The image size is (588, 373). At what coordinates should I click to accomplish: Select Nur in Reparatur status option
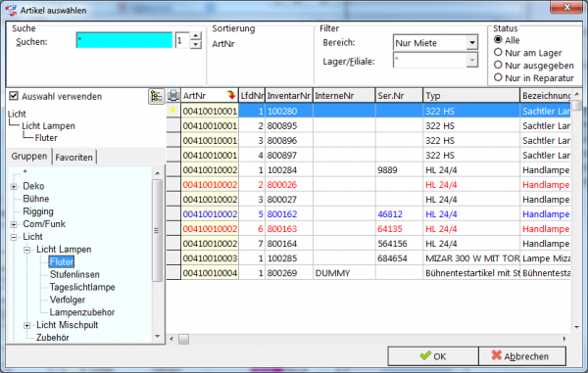pyautogui.click(x=498, y=77)
